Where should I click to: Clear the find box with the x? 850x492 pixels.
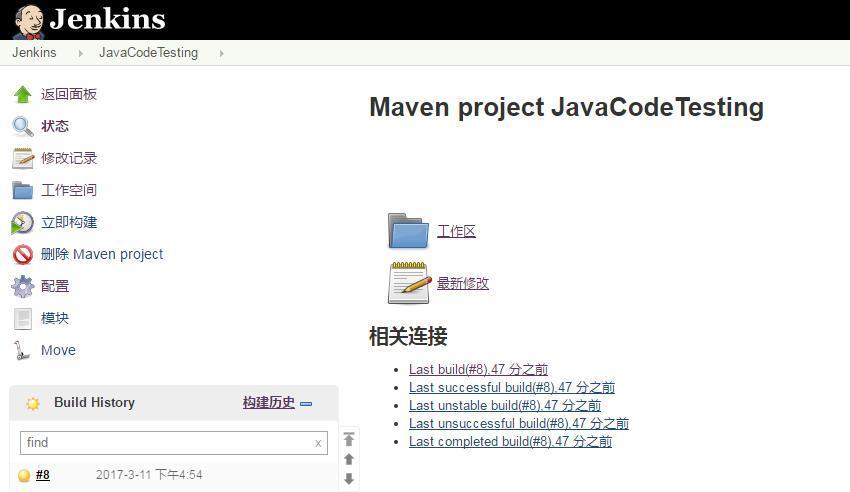tap(318, 443)
